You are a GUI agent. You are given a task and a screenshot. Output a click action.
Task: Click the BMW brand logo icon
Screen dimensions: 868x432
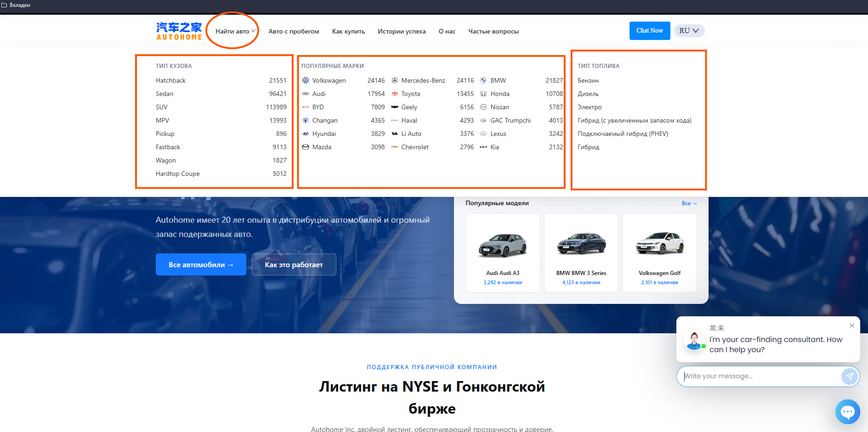tap(483, 80)
